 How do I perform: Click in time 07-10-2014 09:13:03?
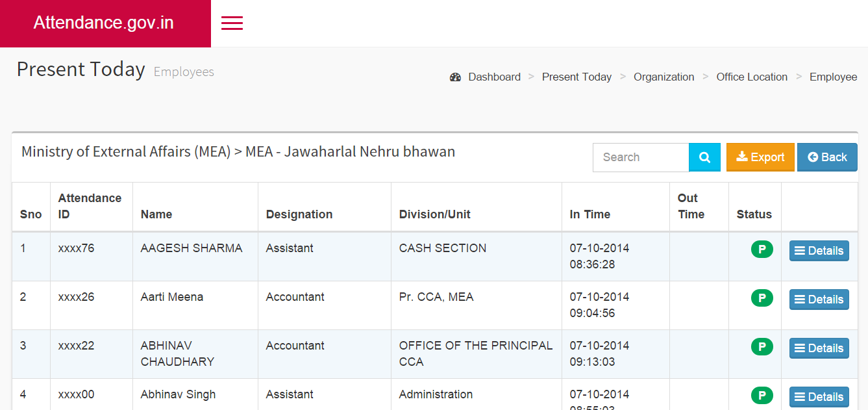599,353
